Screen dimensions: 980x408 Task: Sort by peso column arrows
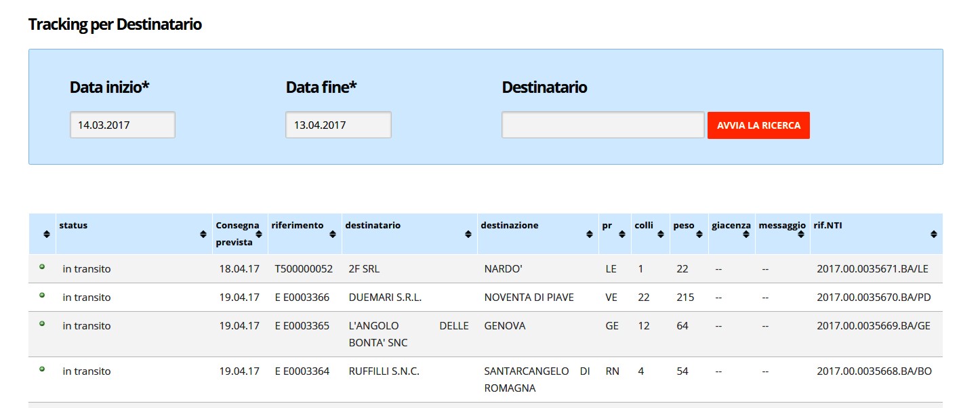[699, 234]
